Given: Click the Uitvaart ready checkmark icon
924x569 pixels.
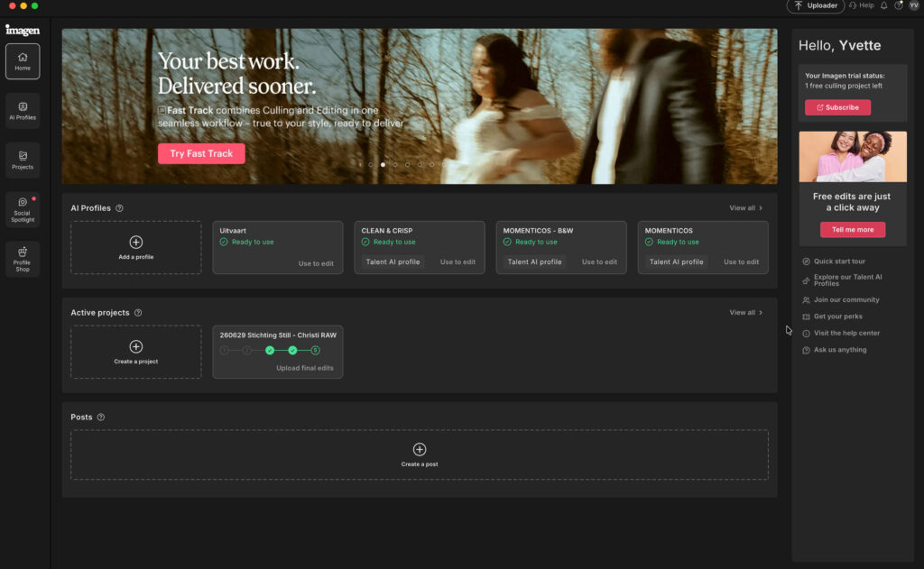Looking at the screenshot, I should (x=224, y=242).
